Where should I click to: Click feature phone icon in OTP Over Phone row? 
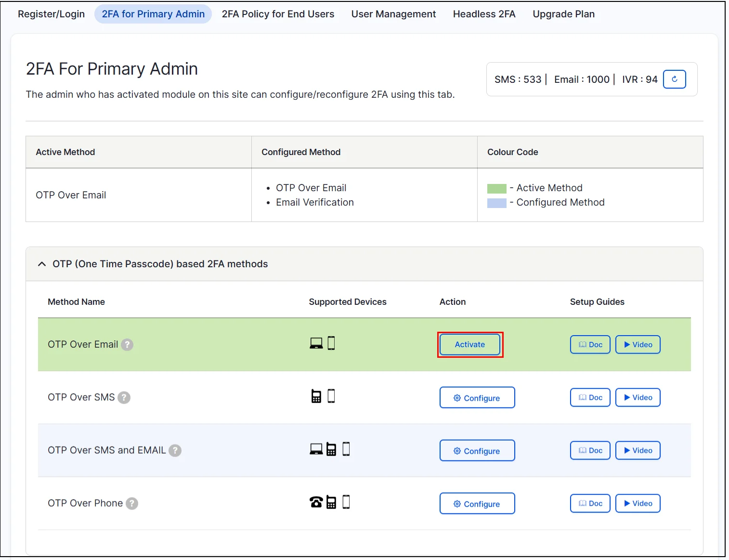point(331,502)
